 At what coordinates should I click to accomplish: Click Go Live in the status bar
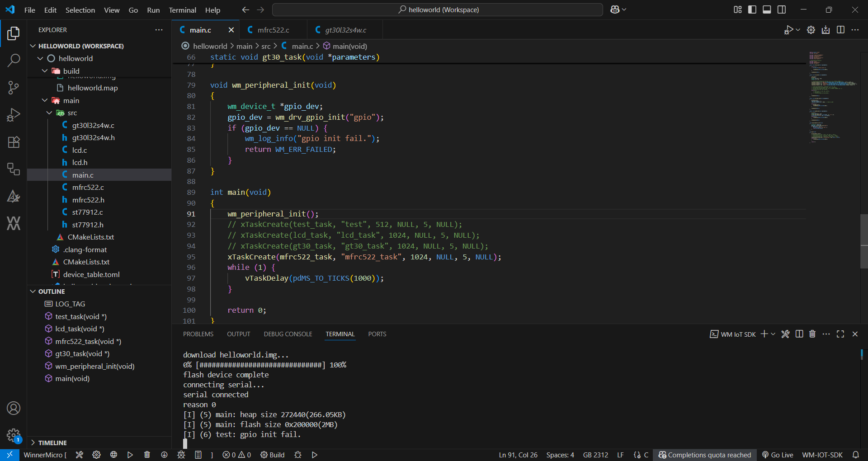point(778,455)
